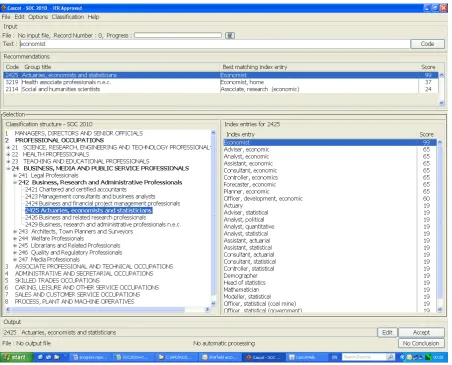Click the recommendations list scroll-down arrow

pyautogui.click(x=441, y=103)
